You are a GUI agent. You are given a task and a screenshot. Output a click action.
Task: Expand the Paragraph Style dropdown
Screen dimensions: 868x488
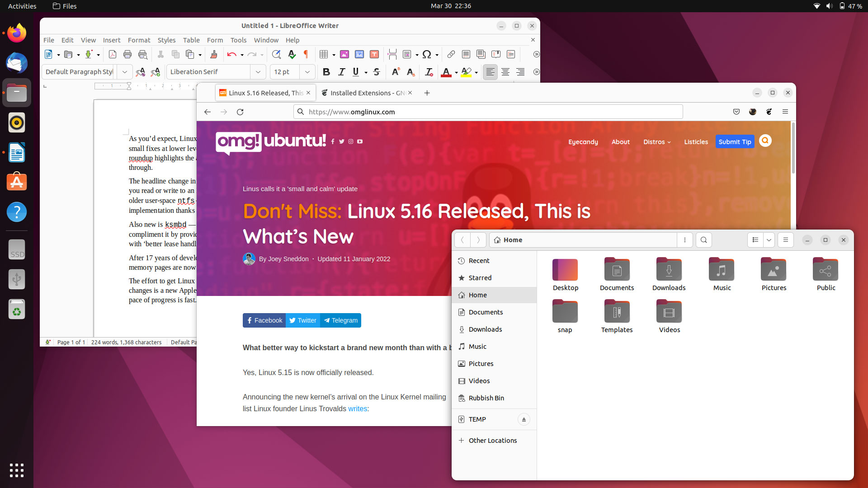pos(125,71)
